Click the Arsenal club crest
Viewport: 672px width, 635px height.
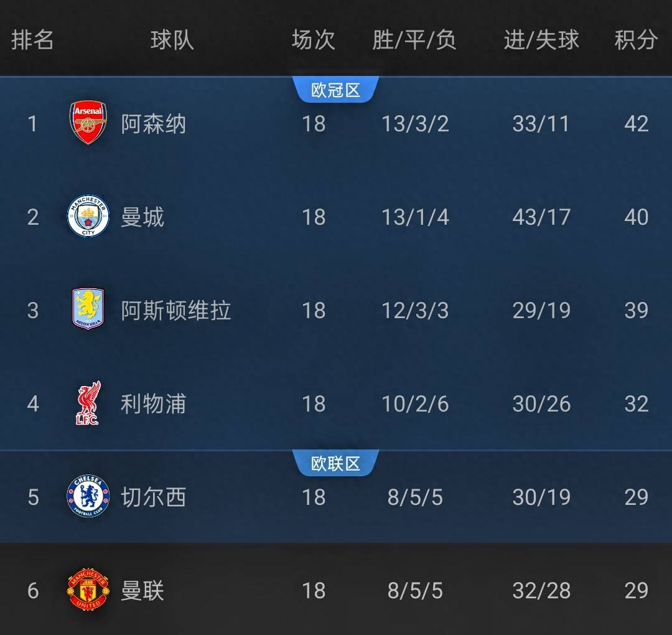88,123
